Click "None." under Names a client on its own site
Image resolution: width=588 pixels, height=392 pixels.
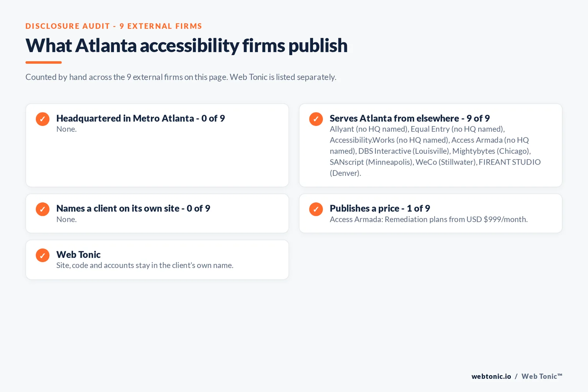click(67, 219)
